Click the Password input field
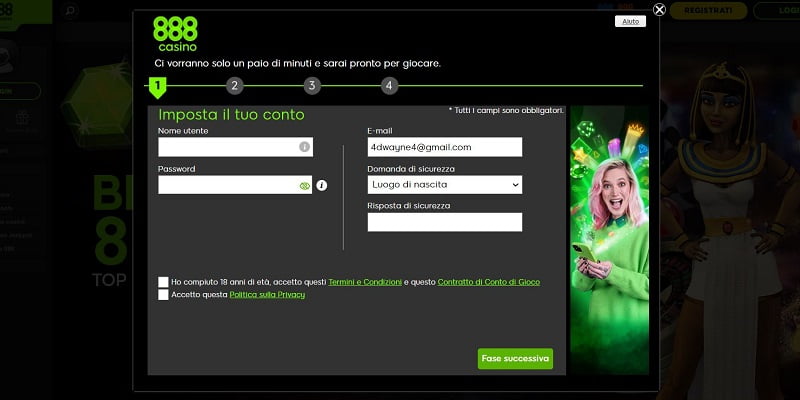Viewport: 800px width, 400px height. click(x=235, y=185)
